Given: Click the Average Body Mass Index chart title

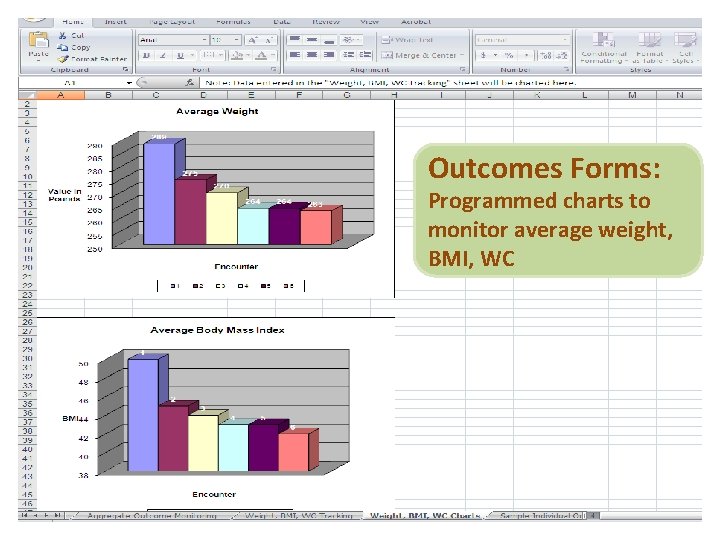Looking at the screenshot, I should [x=217, y=330].
